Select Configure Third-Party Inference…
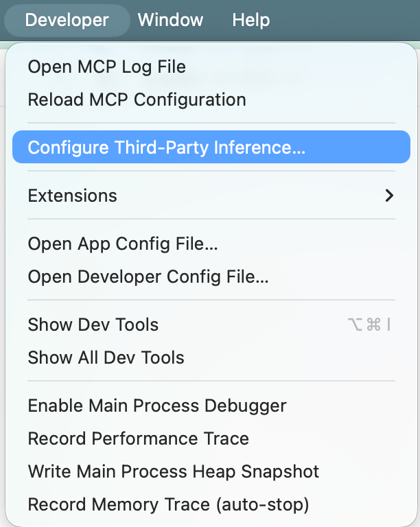 click(166, 148)
